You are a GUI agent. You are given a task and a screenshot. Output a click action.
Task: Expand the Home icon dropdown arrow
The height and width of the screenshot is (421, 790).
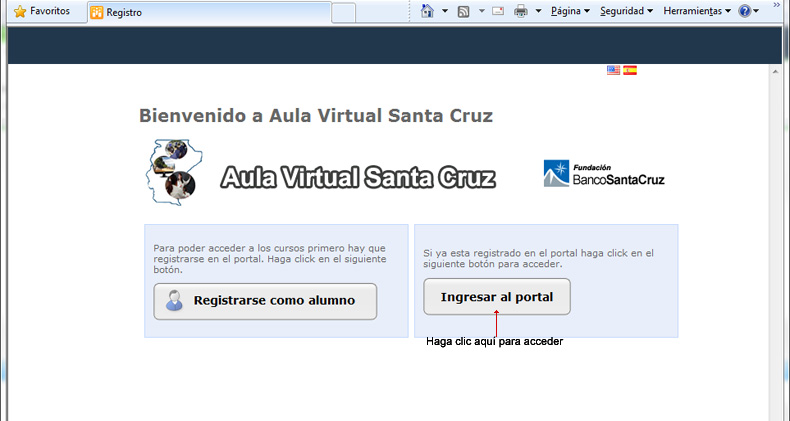[445, 11]
